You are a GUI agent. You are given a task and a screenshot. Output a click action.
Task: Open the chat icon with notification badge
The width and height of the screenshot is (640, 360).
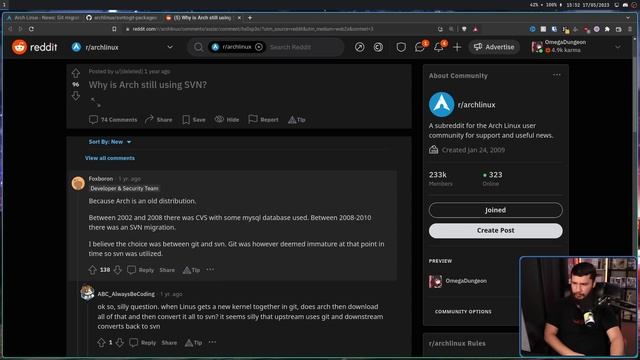pos(420,47)
